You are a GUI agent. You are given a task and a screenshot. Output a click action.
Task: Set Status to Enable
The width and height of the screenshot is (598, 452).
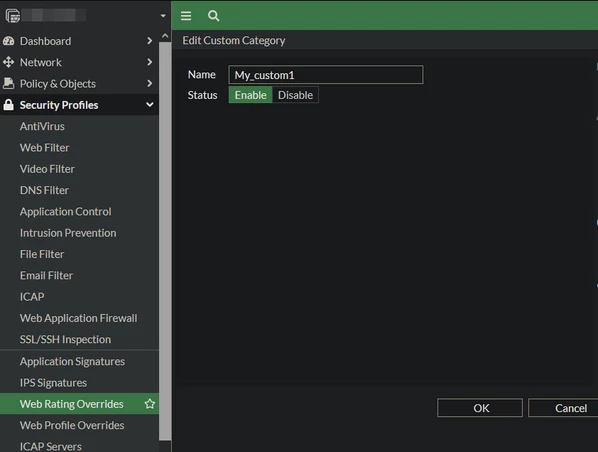pos(250,95)
